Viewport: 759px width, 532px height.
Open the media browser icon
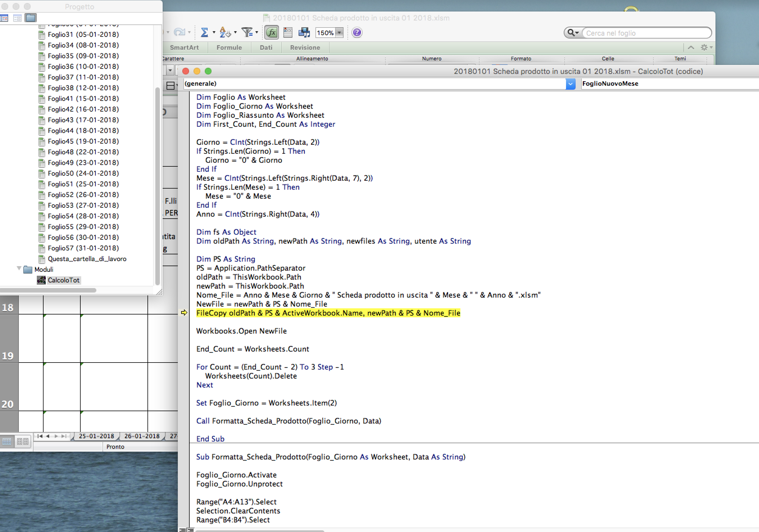pos(304,32)
